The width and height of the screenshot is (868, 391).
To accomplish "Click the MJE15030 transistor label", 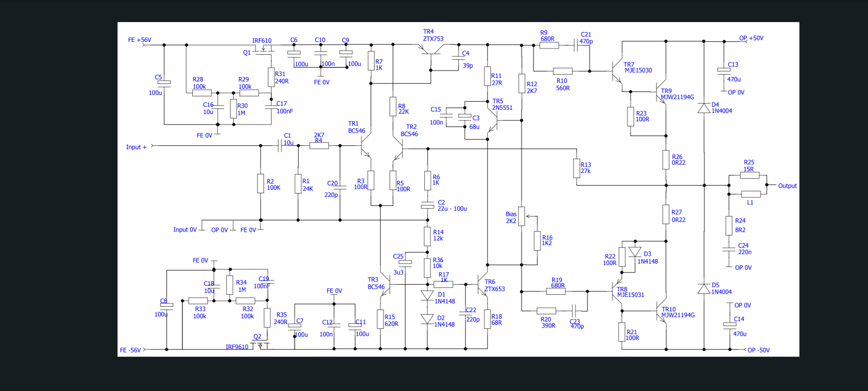I will pyautogui.click(x=638, y=70).
